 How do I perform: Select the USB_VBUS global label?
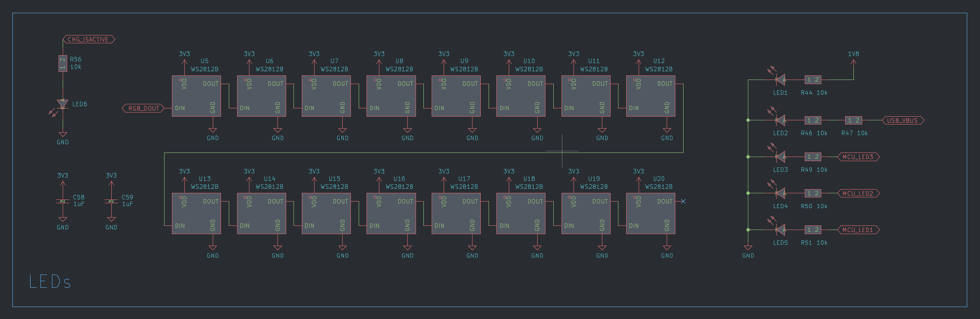[x=903, y=120]
